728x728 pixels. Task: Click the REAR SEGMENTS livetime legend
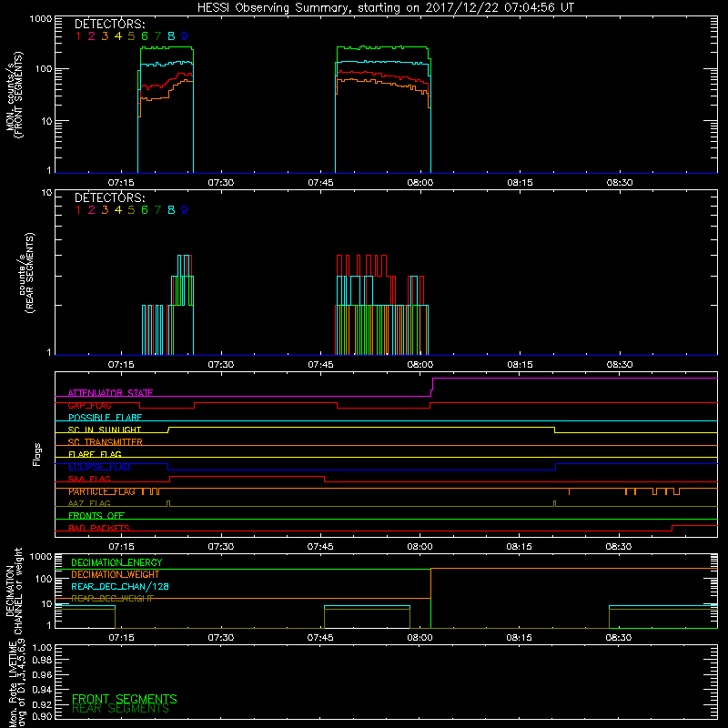pos(120,709)
